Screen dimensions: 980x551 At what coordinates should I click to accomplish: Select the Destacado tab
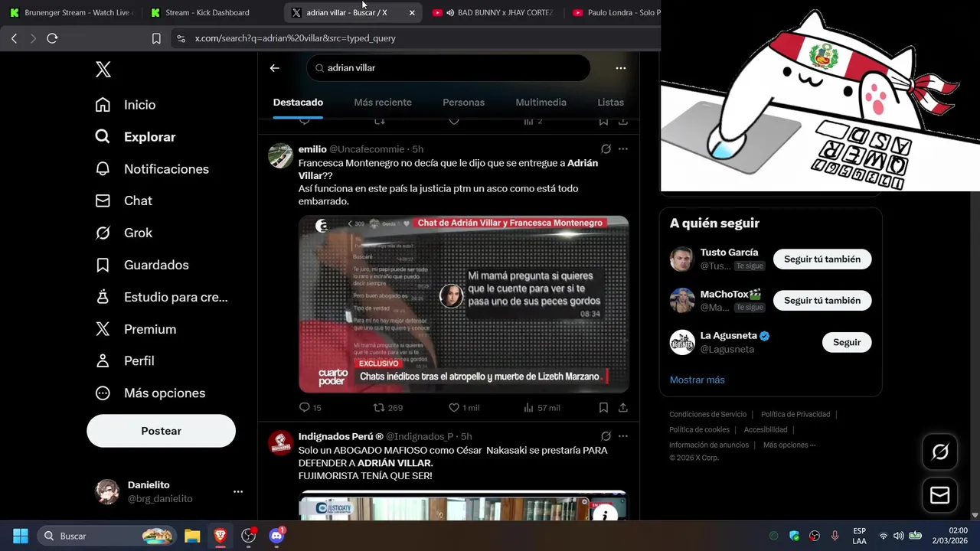(298, 103)
